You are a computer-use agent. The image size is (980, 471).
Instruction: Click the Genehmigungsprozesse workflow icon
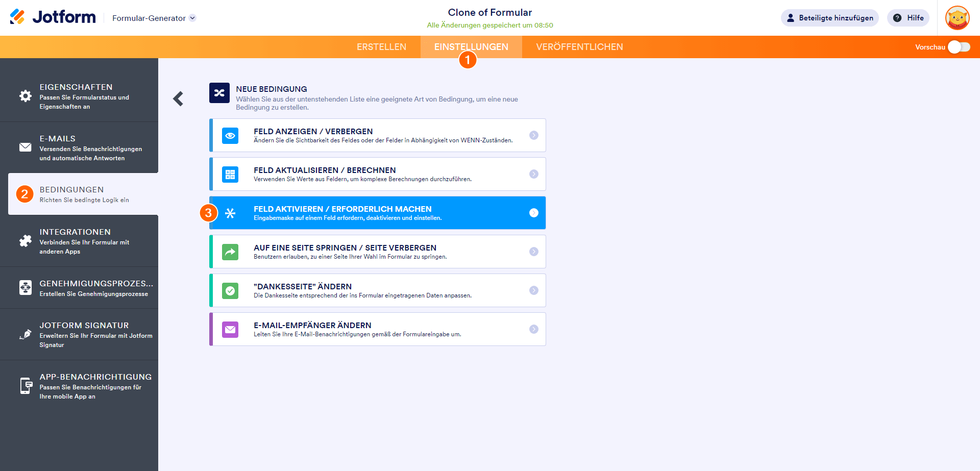(x=25, y=287)
